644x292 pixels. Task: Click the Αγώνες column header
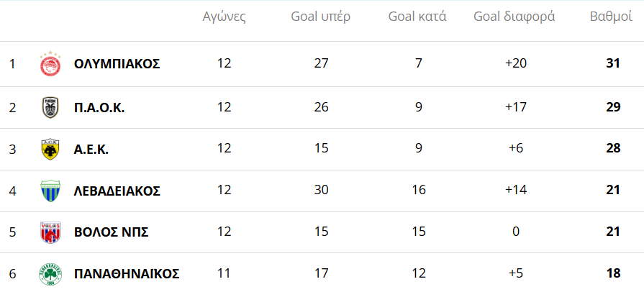(x=225, y=17)
